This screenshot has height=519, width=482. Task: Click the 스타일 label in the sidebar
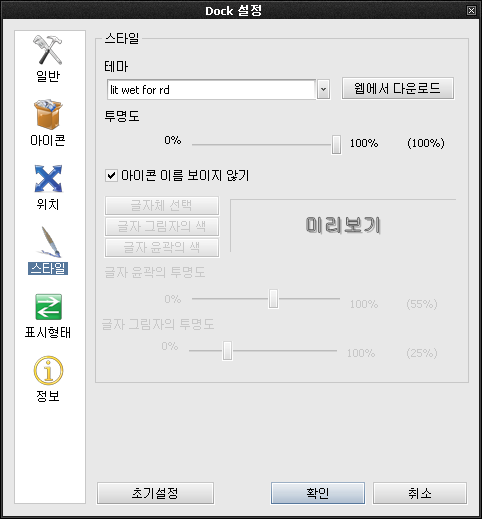(x=48, y=268)
